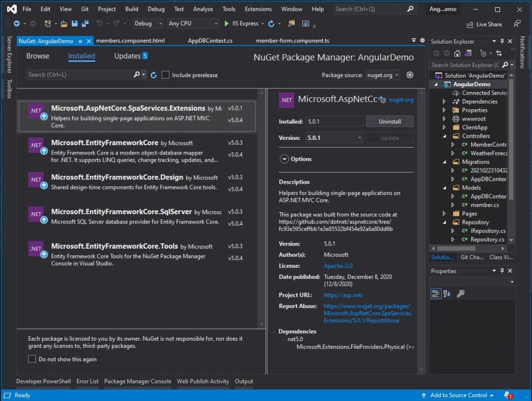Select the ClientApp folder
This screenshot has width=532, height=401.
474,127
